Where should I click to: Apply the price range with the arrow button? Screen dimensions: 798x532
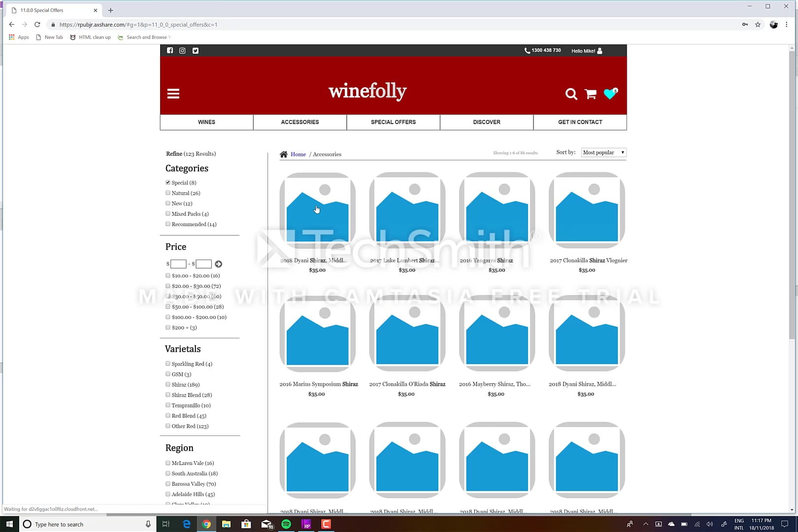pyautogui.click(x=218, y=264)
